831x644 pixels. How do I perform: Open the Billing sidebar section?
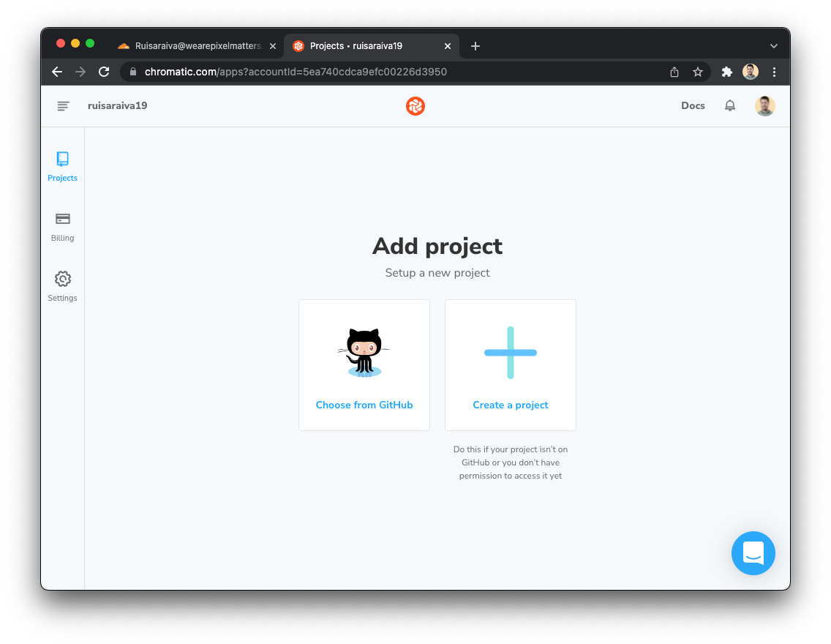(62, 227)
